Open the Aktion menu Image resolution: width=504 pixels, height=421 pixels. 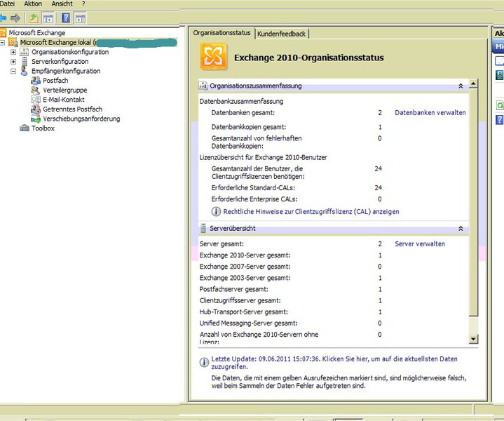[x=33, y=4]
